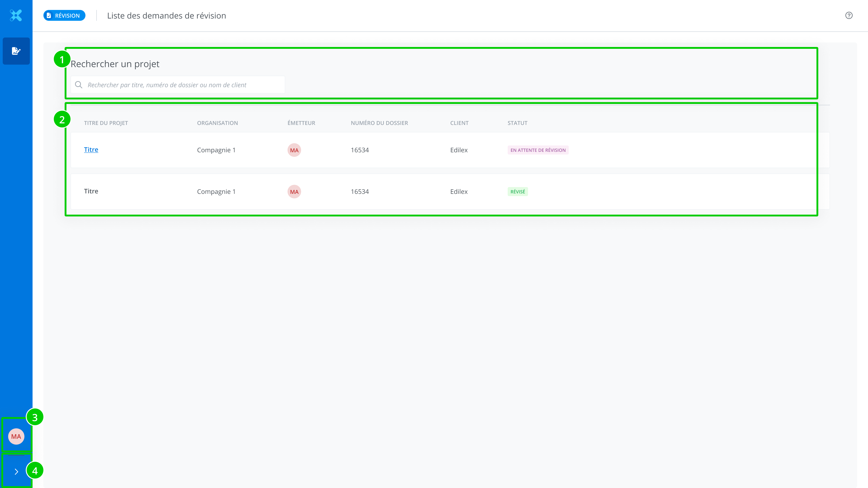Viewport: 868px width, 488px height.
Task: Focus the project search input field
Action: tap(182, 85)
